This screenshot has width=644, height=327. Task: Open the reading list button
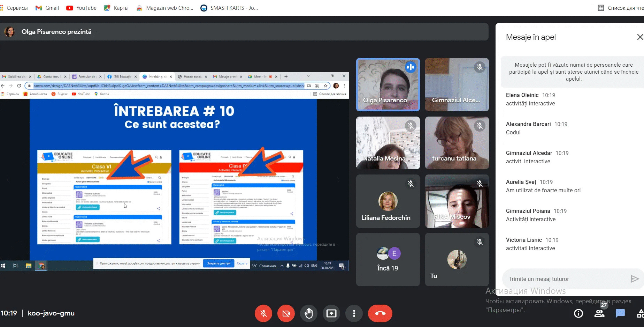(x=620, y=8)
